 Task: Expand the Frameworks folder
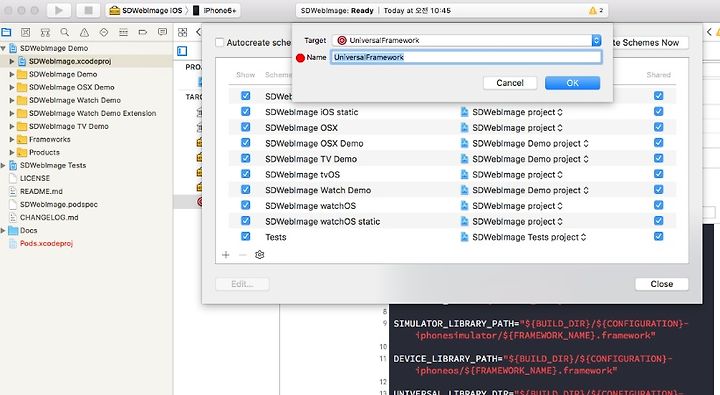click(x=12, y=139)
